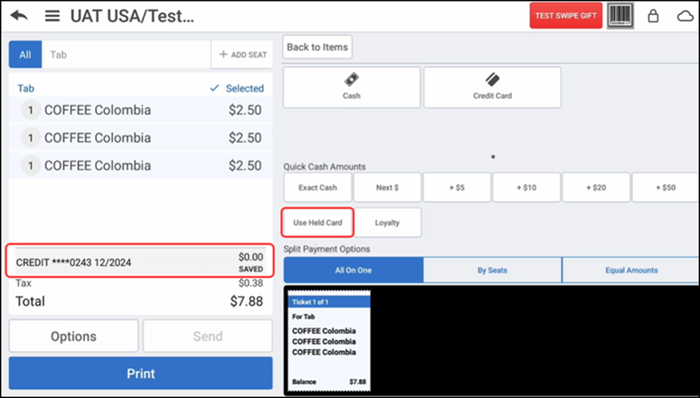The height and width of the screenshot is (398, 700).
Task: Open Ticket 1 of 1 preview thumbnail
Action: 329,341
